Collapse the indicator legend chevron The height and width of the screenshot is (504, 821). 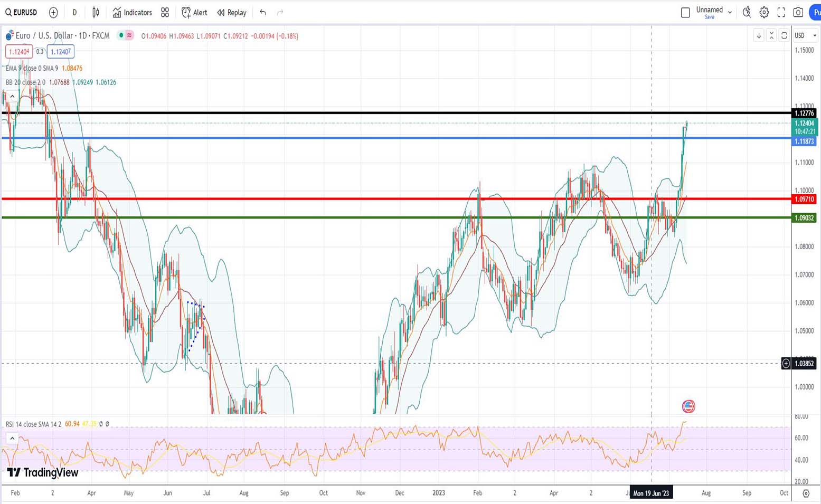tap(12, 97)
